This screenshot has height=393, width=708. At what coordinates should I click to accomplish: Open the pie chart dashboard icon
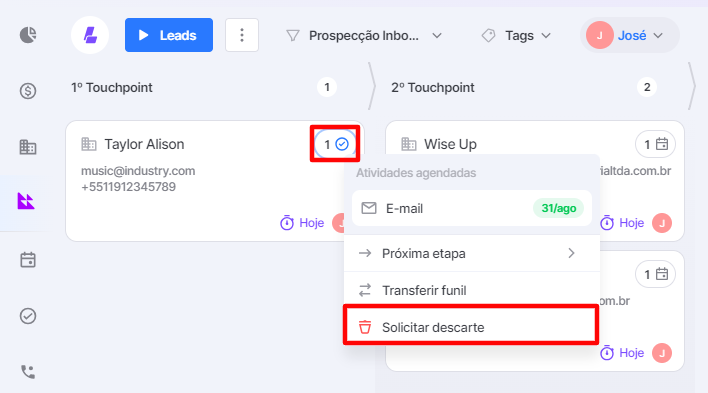28,35
